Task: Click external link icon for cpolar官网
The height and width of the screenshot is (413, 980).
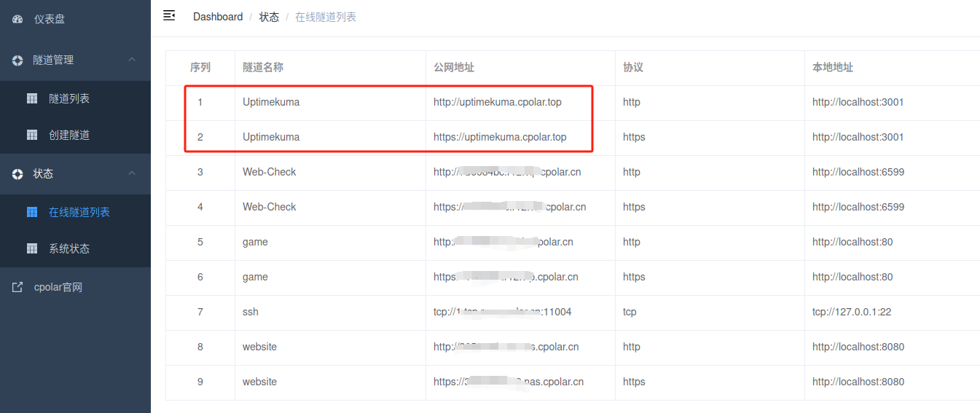Action: tap(17, 288)
